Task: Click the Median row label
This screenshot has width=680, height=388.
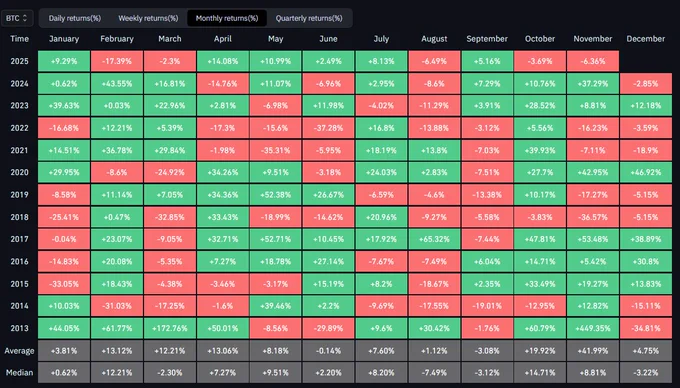Action: 20,373
